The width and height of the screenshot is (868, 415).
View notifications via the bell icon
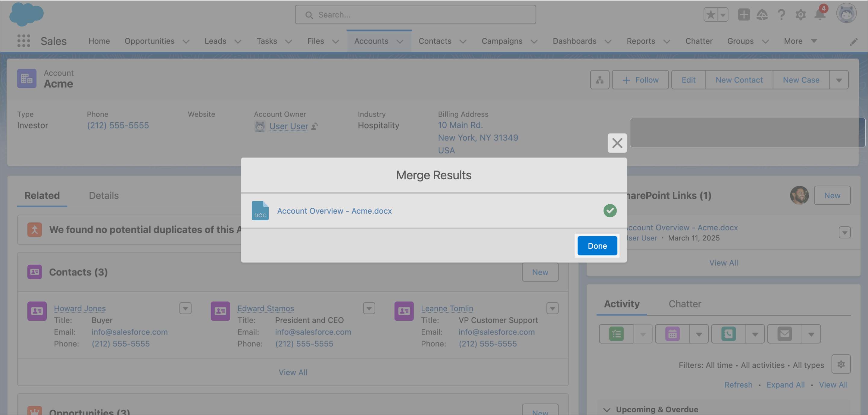(x=820, y=15)
